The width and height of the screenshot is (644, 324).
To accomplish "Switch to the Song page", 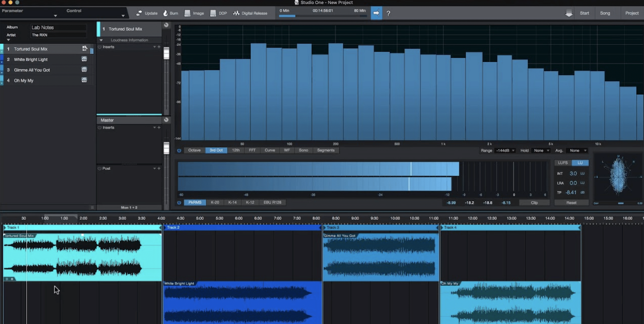I will (x=605, y=13).
